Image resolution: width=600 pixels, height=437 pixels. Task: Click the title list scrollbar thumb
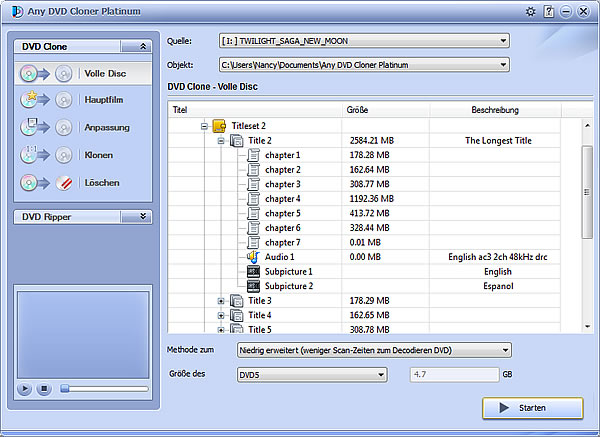point(587,192)
